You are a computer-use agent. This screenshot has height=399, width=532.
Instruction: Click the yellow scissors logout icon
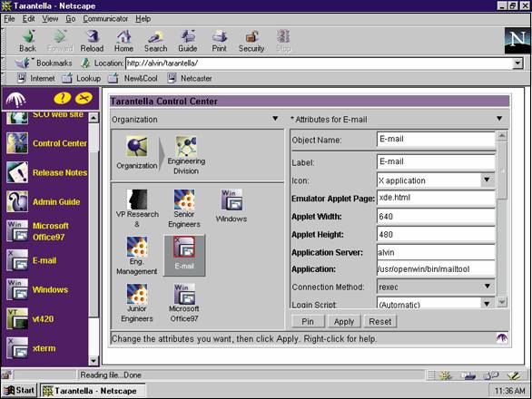(84, 98)
